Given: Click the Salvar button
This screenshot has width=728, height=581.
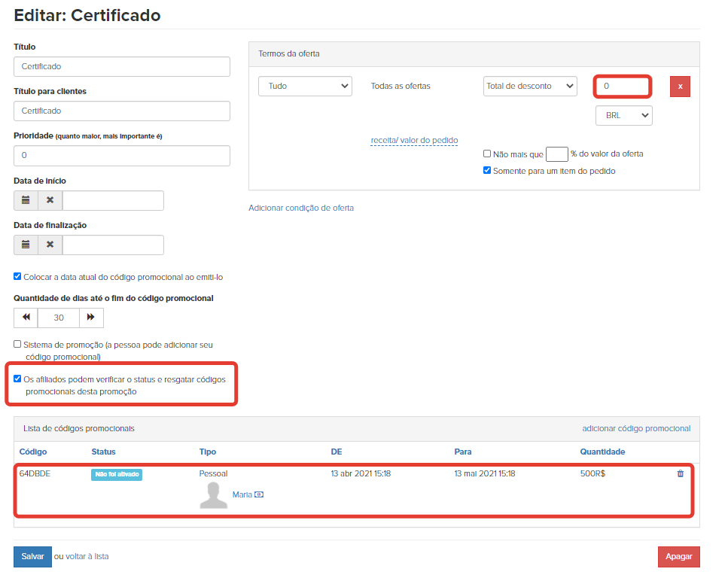Looking at the screenshot, I should (x=32, y=557).
